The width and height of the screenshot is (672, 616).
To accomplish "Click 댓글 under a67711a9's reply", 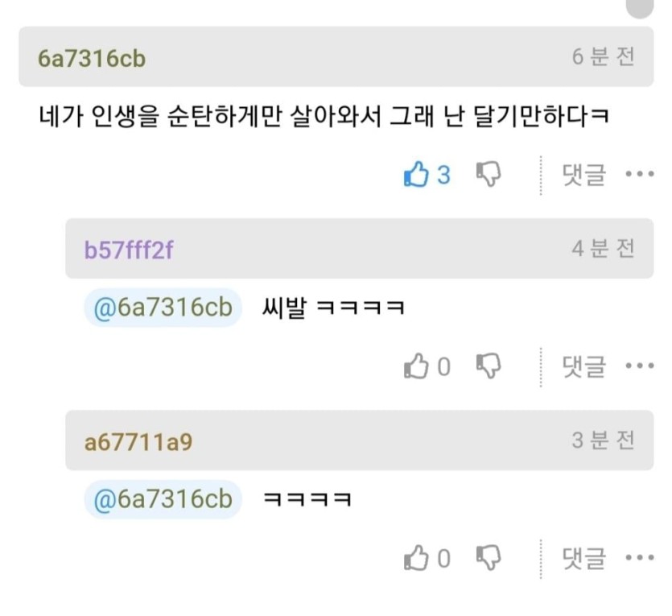I will pos(583,558).
